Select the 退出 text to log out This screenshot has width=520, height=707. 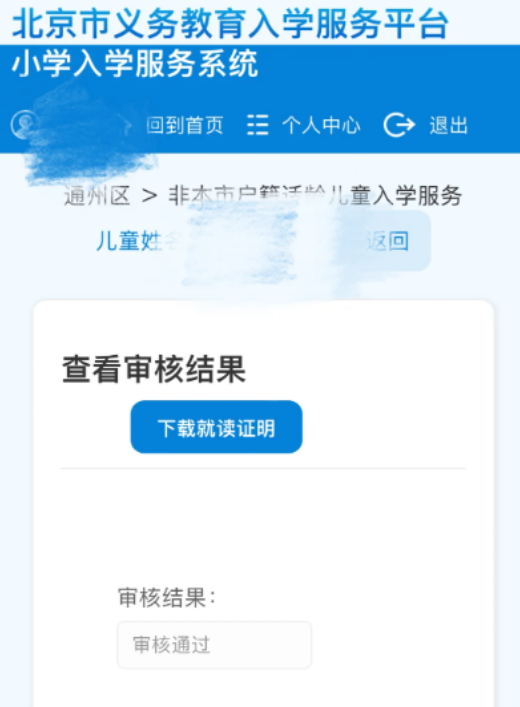(449, 125)
